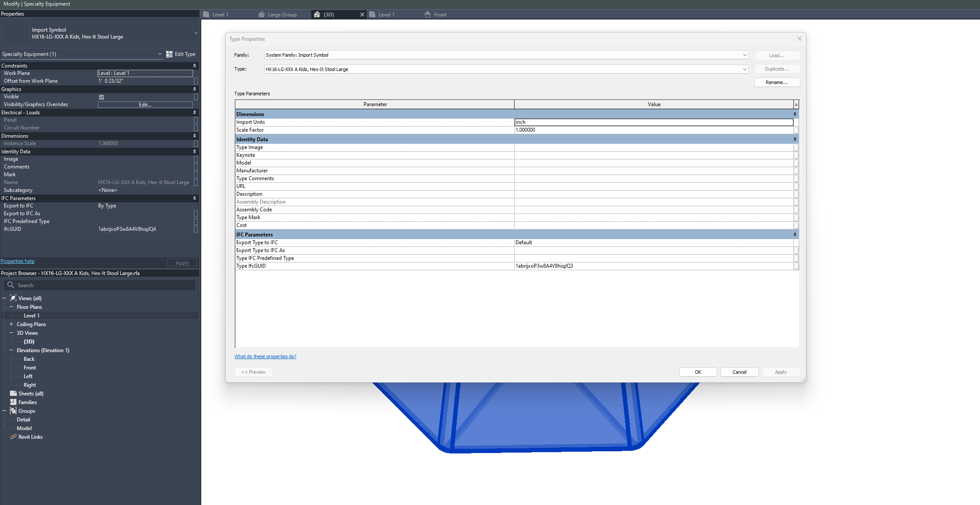Click the Revit Links chain icon

point(13,437)
